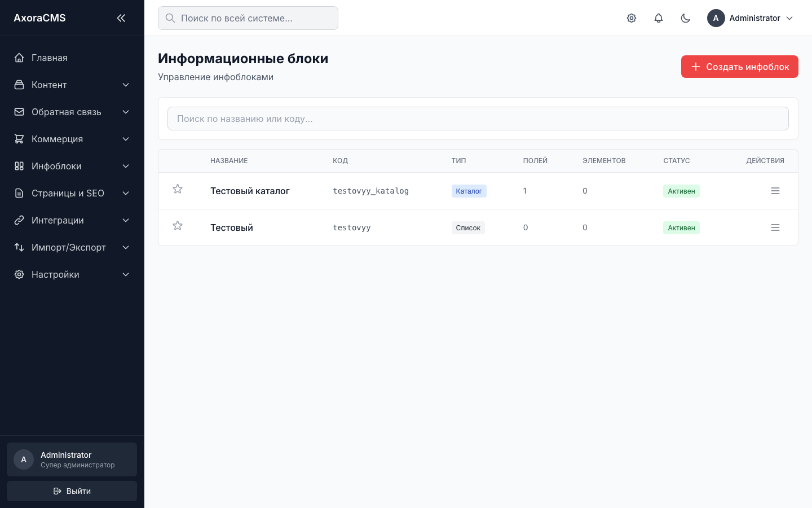Click the Коммерция cart icon
Image resolution: width=812 pixels, height=508 pixels.
[19, 139]
